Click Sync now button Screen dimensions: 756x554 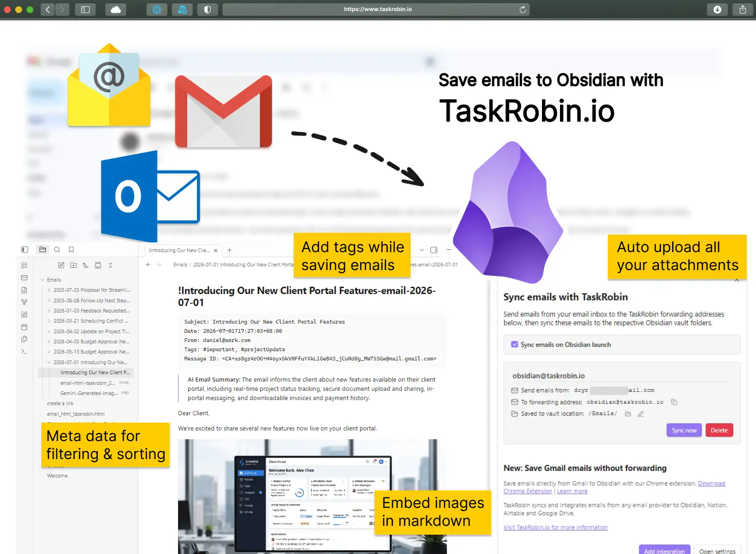[x=684, y=430]
